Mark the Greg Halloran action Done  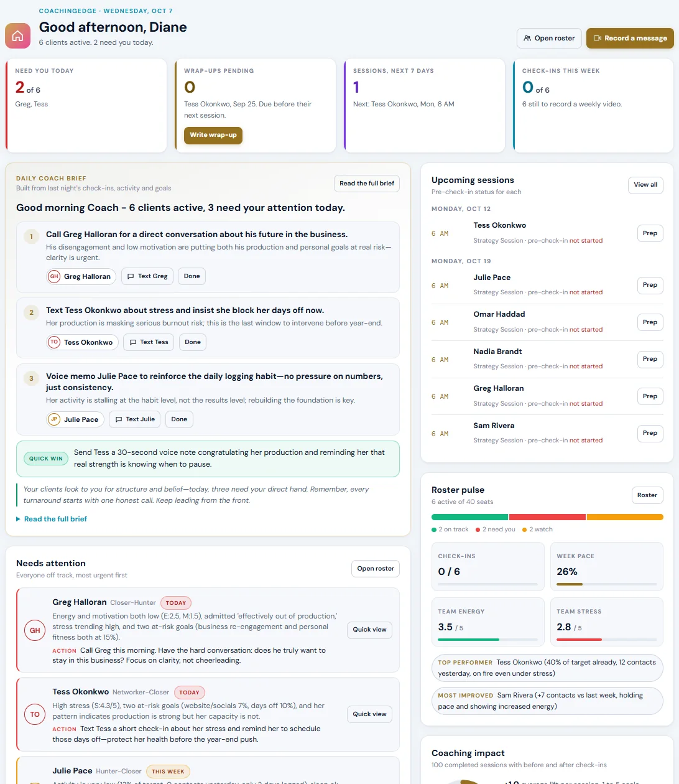[x=192, y=276]
